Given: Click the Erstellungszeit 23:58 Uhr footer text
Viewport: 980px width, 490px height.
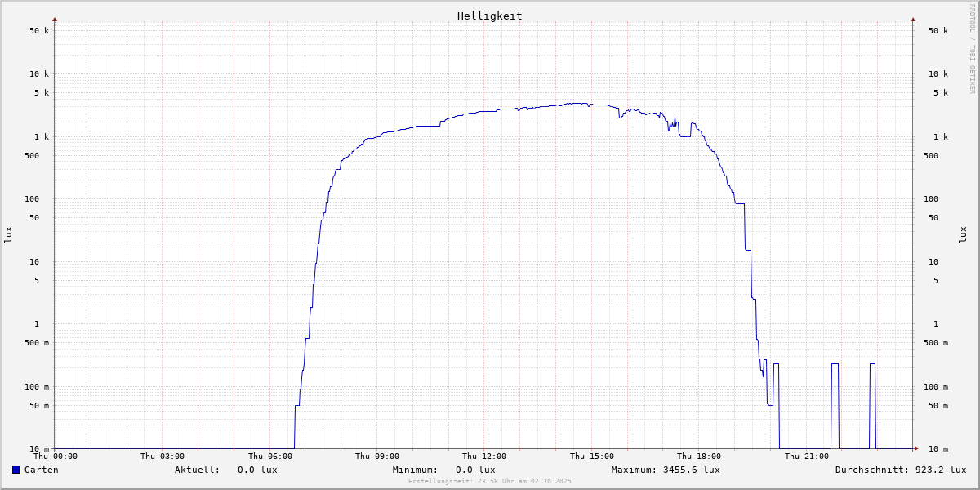Looking at the screenshot, I should coord(490,481).
